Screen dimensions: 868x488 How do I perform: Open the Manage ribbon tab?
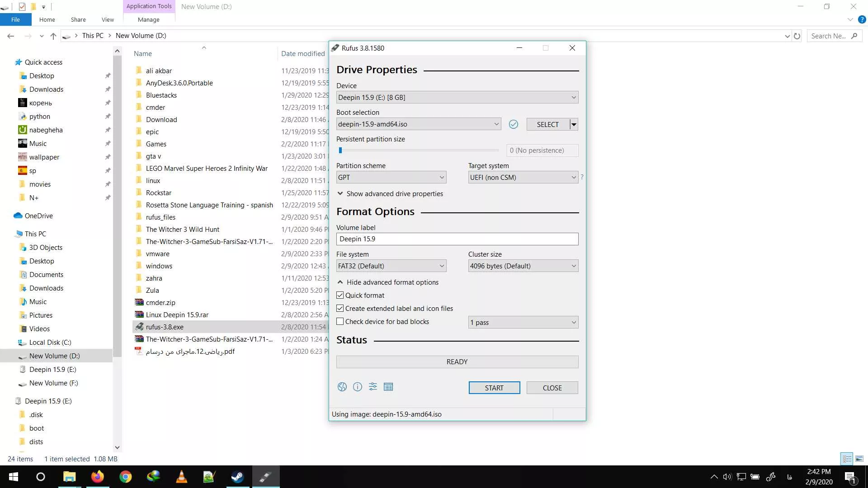(148, 19)
